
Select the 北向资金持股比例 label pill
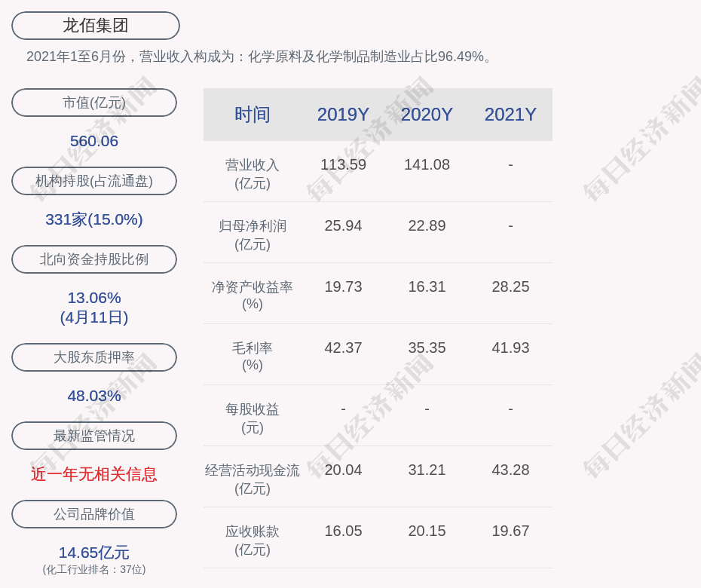click(x=94, y=259)
